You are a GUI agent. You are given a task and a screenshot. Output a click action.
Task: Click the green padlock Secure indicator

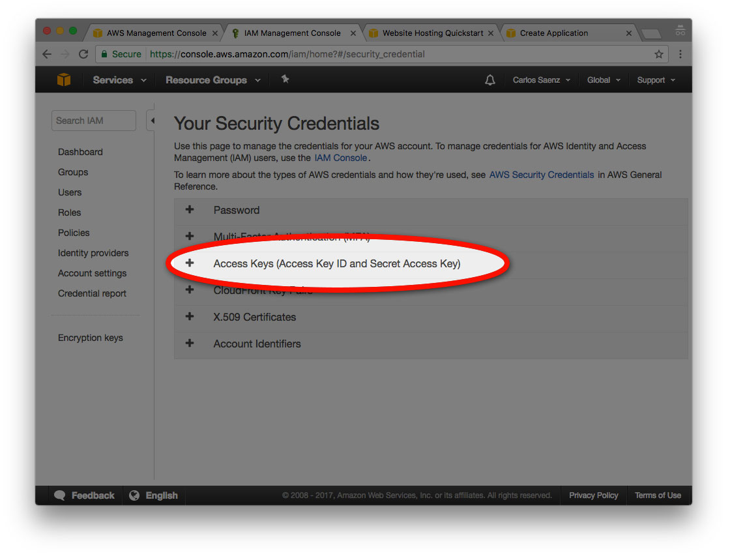(121, 54)
